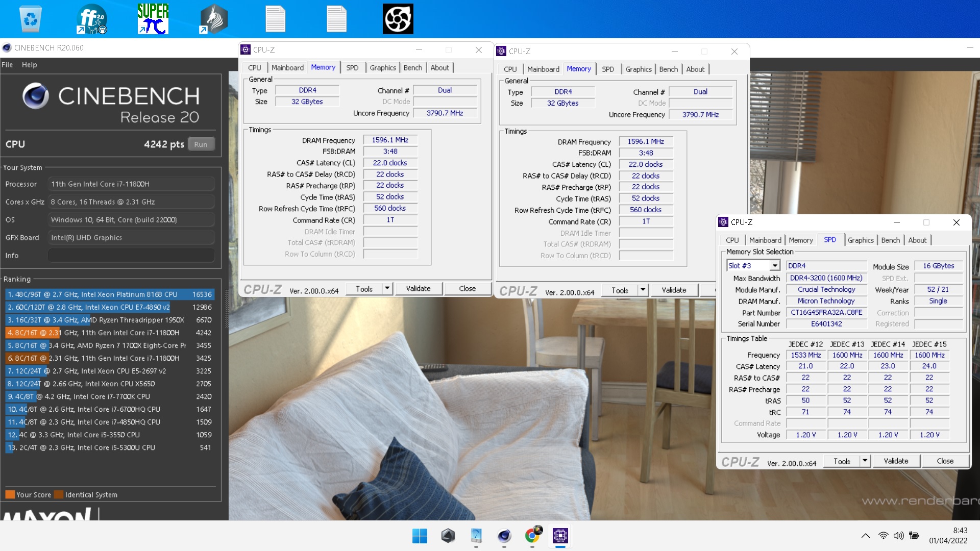Open the volume tray icon
This screenshot has height=551, width=980.
[x=899, y=536]
